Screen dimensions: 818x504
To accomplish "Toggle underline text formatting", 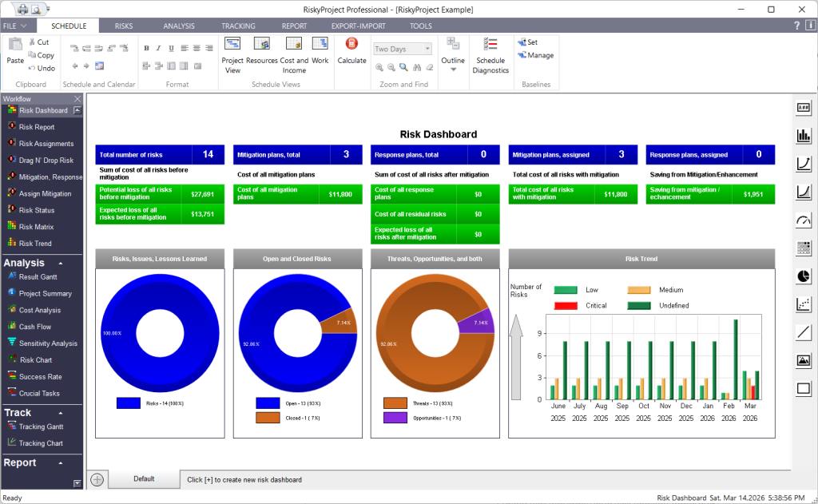I will point(171,48).
